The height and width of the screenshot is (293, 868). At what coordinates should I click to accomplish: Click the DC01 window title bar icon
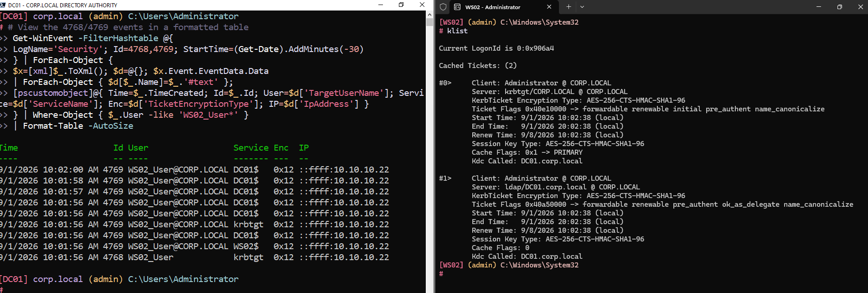point(3,5)
